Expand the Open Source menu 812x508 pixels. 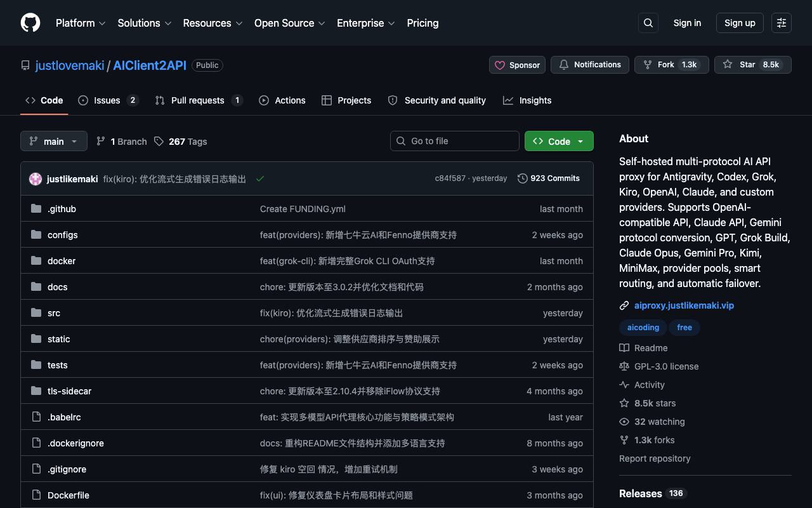(290, 23)
